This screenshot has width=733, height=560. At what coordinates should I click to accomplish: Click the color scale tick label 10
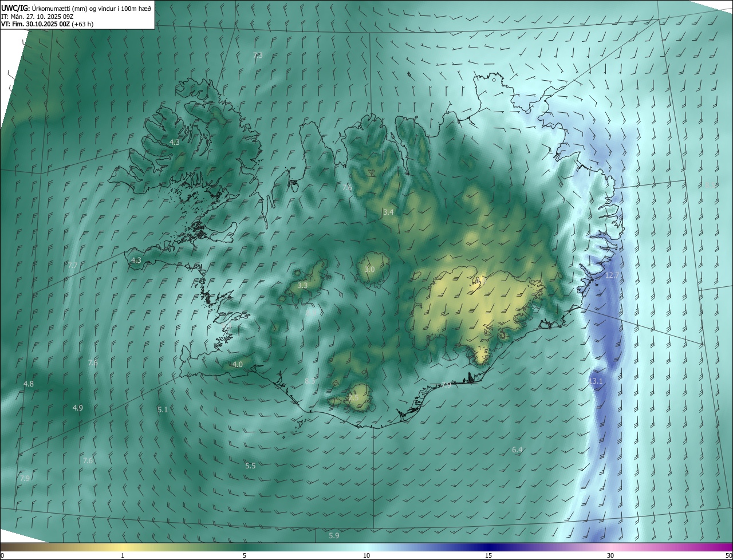(x=366, y=555)
